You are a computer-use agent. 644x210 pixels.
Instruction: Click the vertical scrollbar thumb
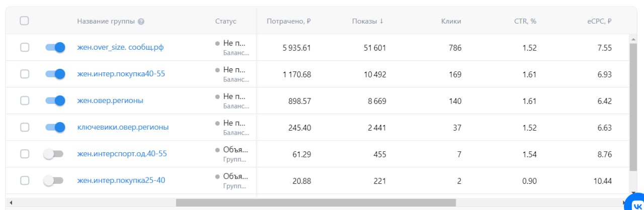pyautogui.click(x=633, y=106)
